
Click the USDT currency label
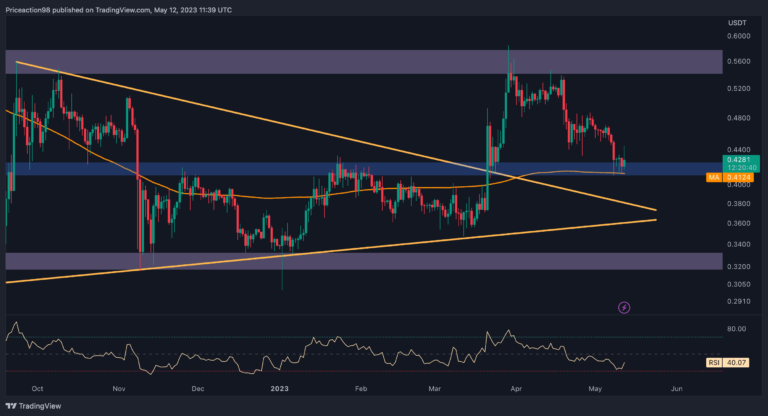(737, 23)
